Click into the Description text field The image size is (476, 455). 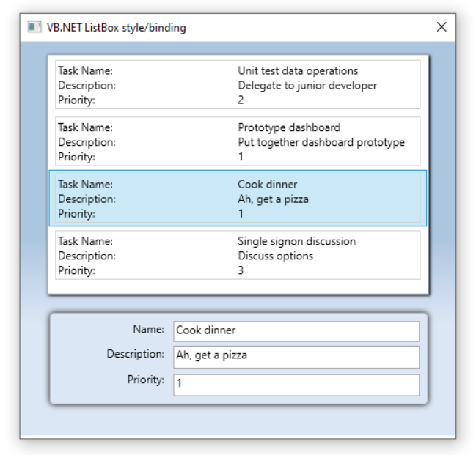(296, 357)
